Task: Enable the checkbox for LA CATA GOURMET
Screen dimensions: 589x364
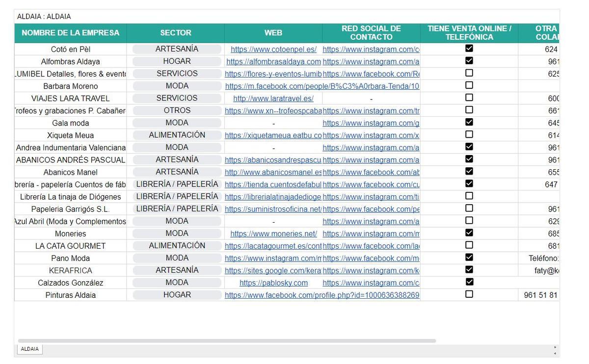Action: pyautogui.click(x=469, y=245)
